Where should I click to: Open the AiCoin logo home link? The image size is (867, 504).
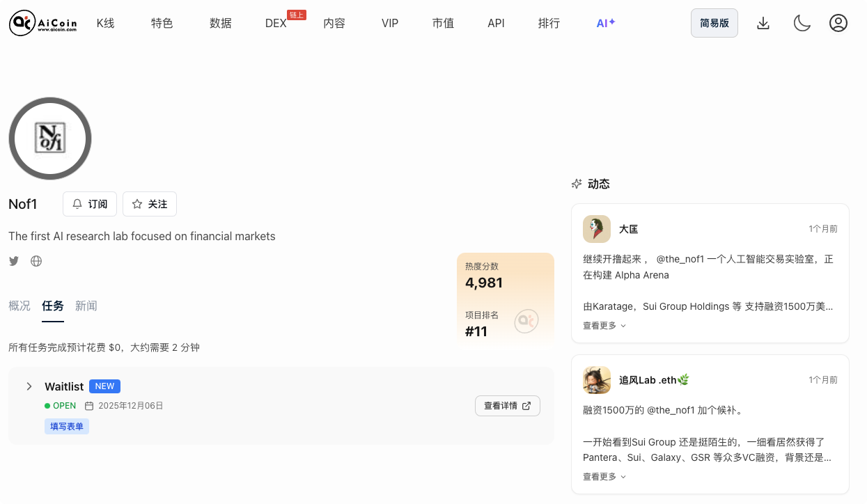[x=42, y=23]
